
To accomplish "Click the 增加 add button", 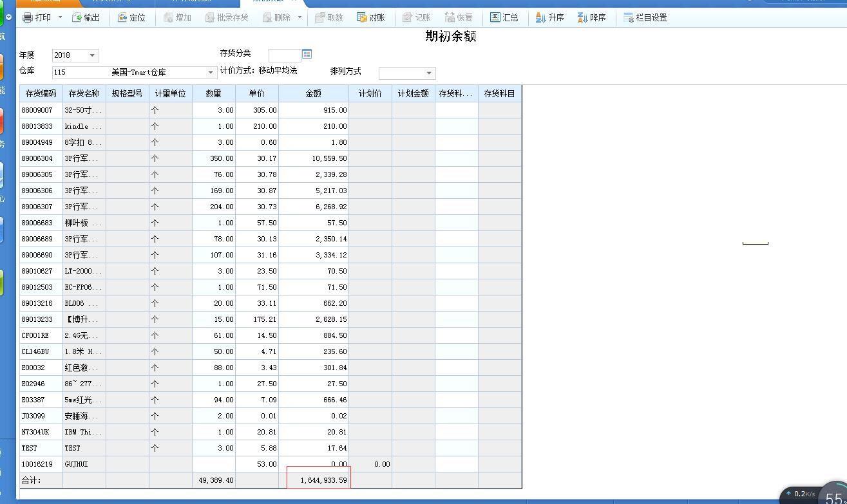I will point(177,17).
